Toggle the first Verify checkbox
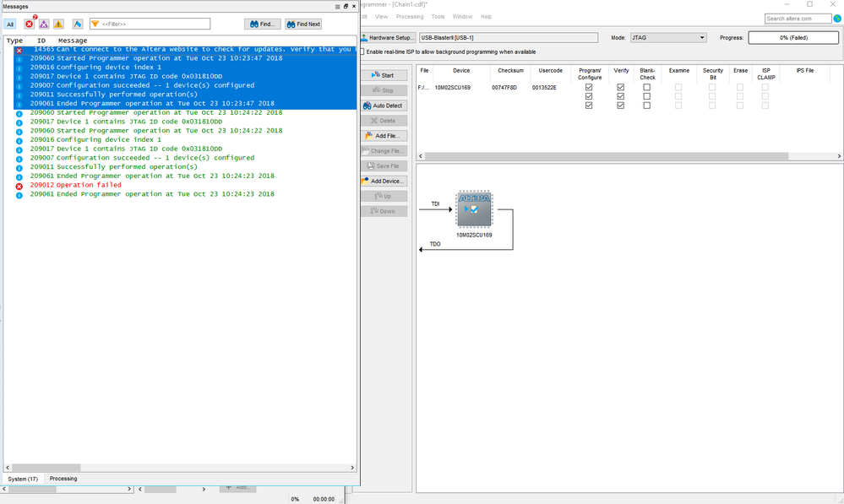Viewport: 844px width, 504px height. click(621, 87)
